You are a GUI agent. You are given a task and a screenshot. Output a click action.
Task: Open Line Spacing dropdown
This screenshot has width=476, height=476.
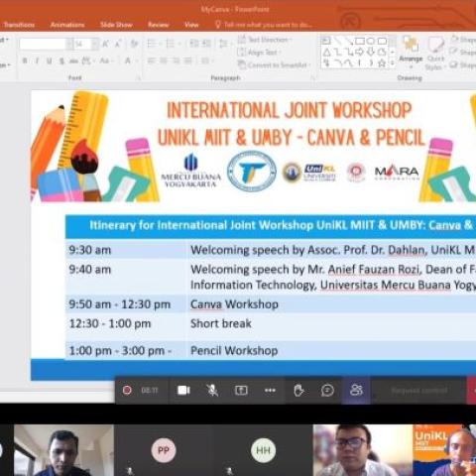tap(225, 44)
